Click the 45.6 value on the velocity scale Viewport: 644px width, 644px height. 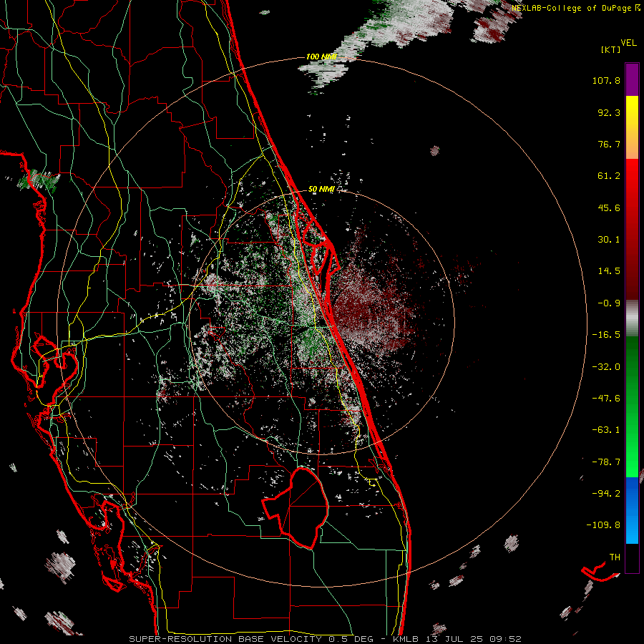pos(609,208)
